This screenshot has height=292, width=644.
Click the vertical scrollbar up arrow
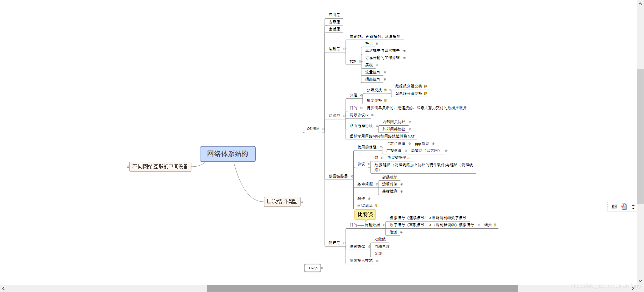[640, 3]
